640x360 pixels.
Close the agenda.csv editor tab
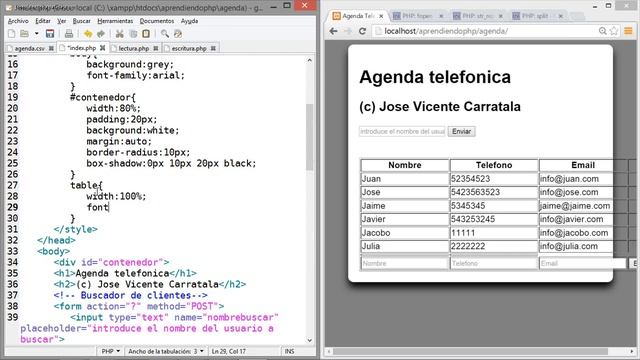(51, 48)
